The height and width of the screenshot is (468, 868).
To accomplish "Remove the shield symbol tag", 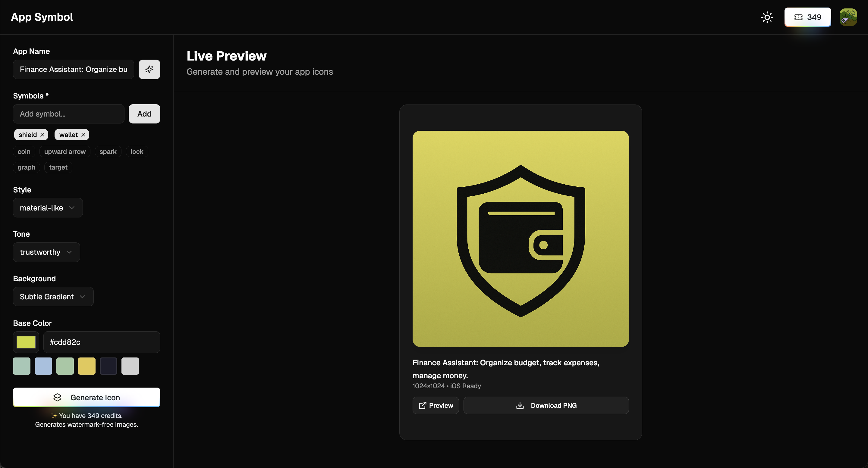I will point(42,135).
